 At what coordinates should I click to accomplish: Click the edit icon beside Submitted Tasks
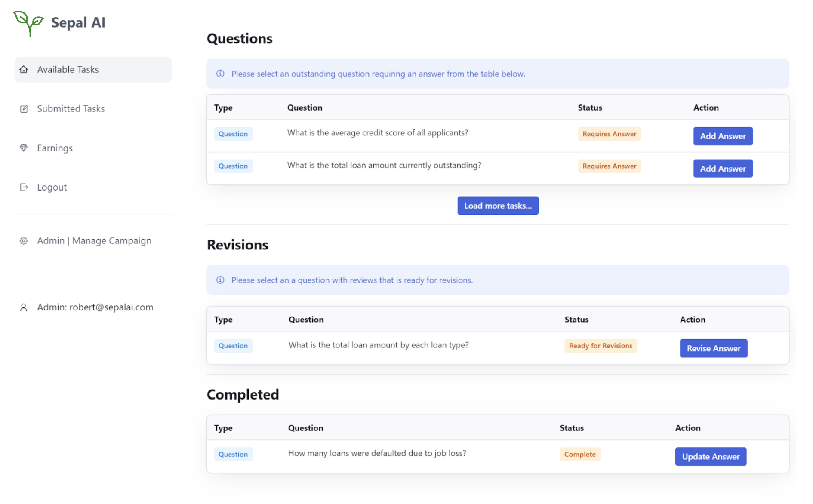point(24,109)
